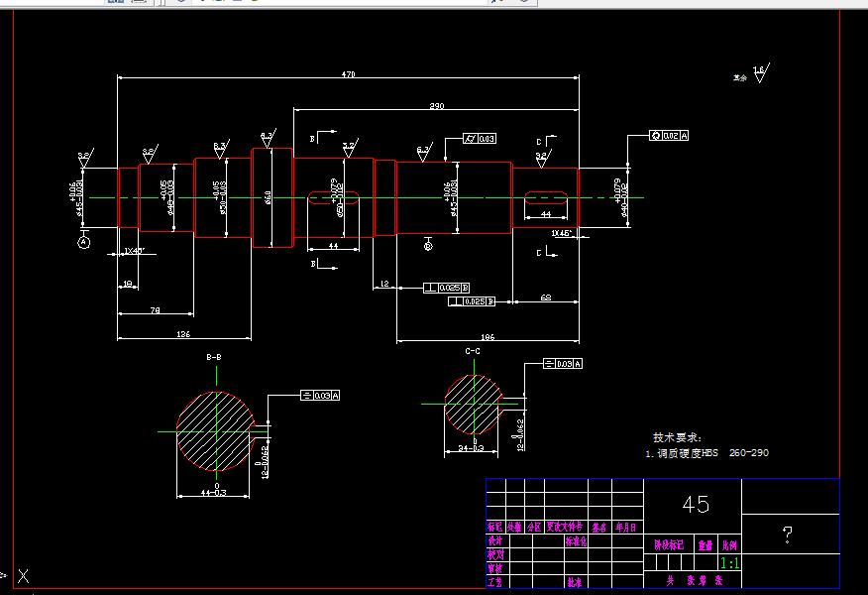Click the 审核 row label

[495, 568]
